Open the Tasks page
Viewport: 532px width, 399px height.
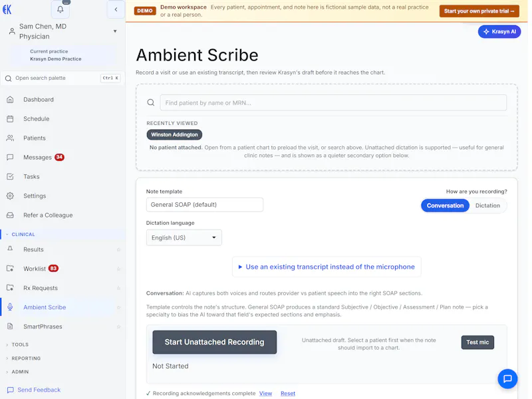point(31,177)
